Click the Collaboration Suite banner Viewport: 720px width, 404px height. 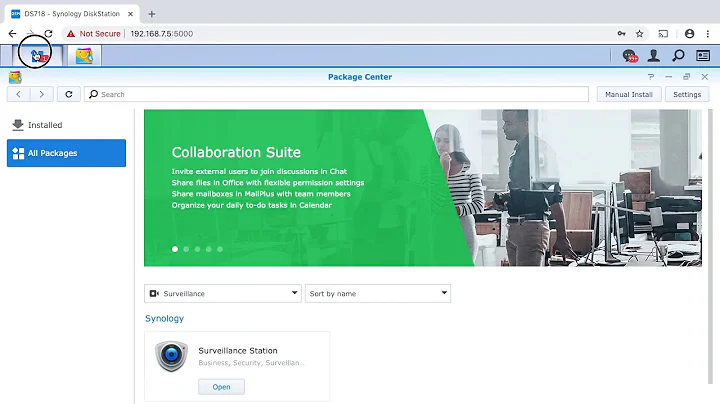tap(423, 188)
